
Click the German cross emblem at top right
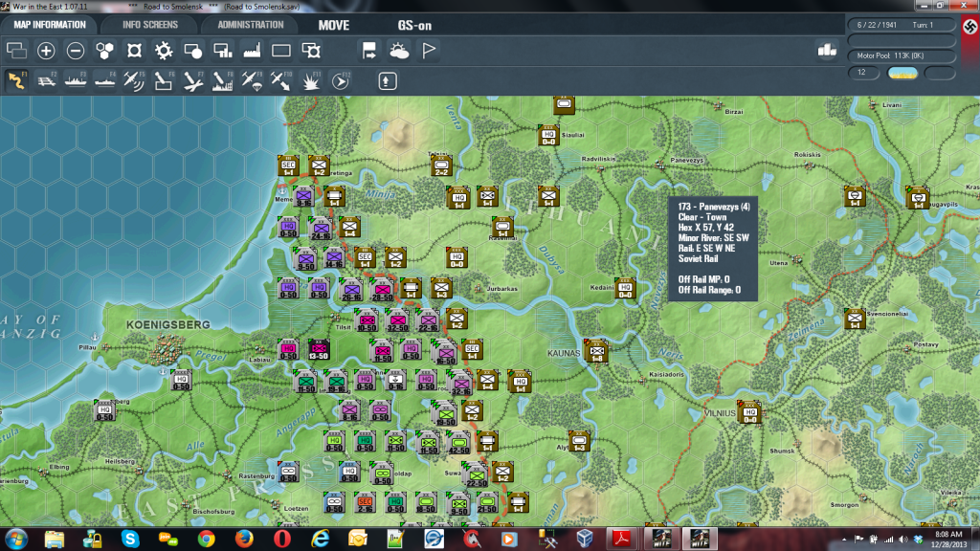pos(970,26)
